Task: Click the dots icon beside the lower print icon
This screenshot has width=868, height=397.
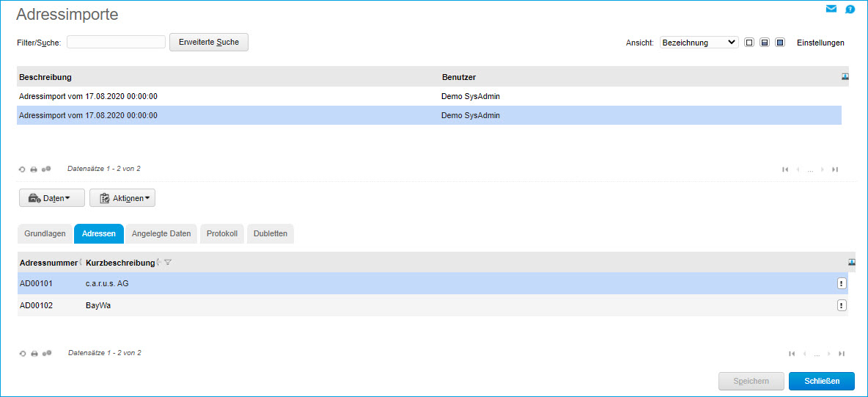Action: 46,353
